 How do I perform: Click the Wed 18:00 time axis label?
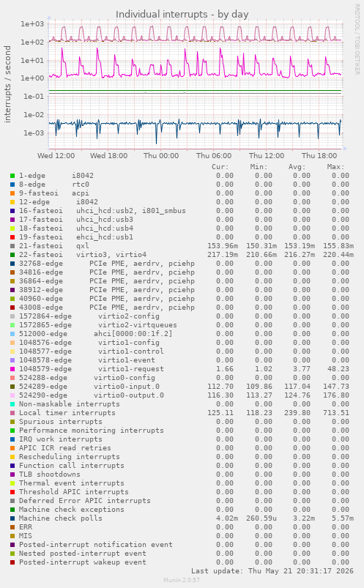[x=109, y=156]
